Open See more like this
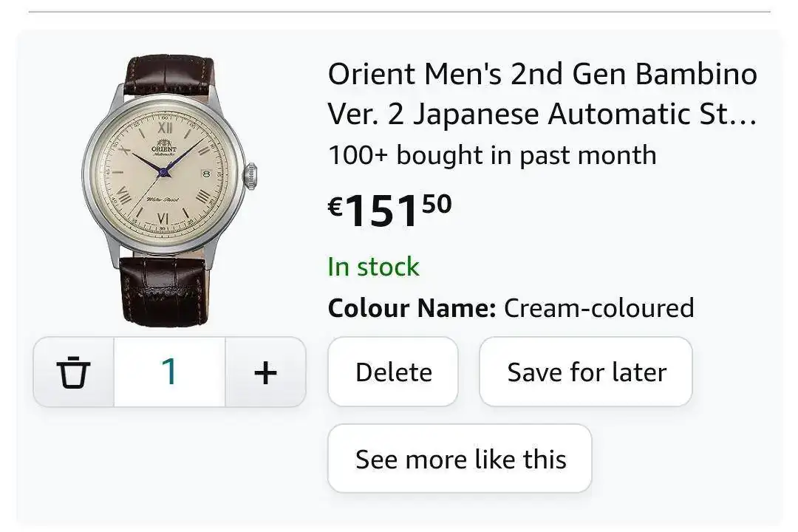Viewport: 798px width, 532px height. [x=460, y=459]
